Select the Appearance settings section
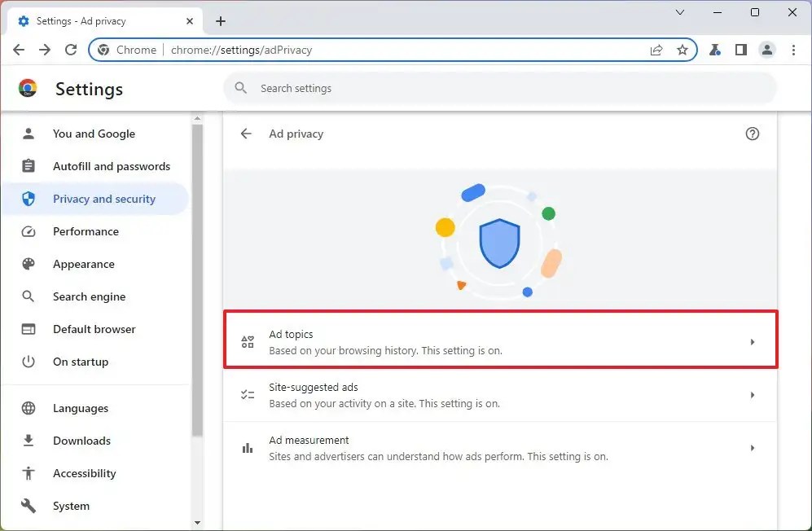 (x=83, y=264)
